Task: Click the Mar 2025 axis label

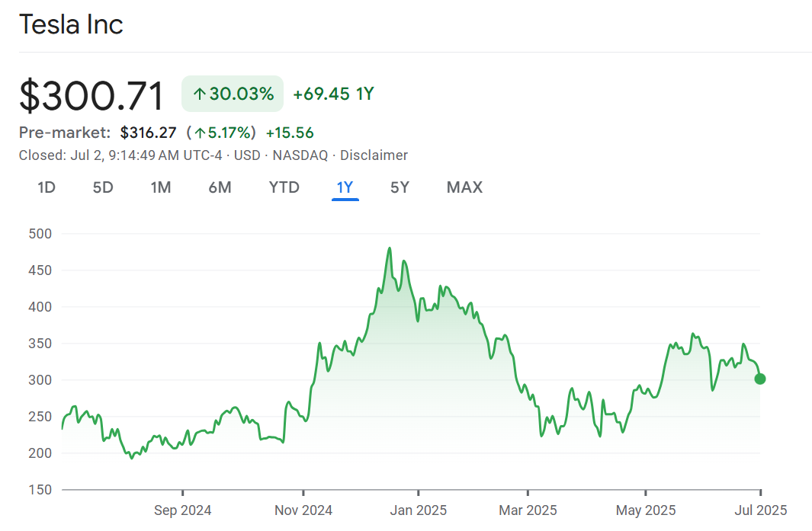Action: (528, 510)
